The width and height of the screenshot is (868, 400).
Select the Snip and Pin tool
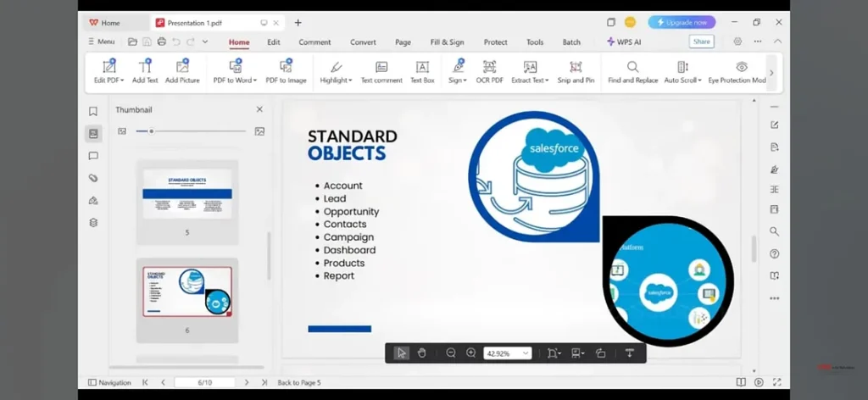[576, 67]
